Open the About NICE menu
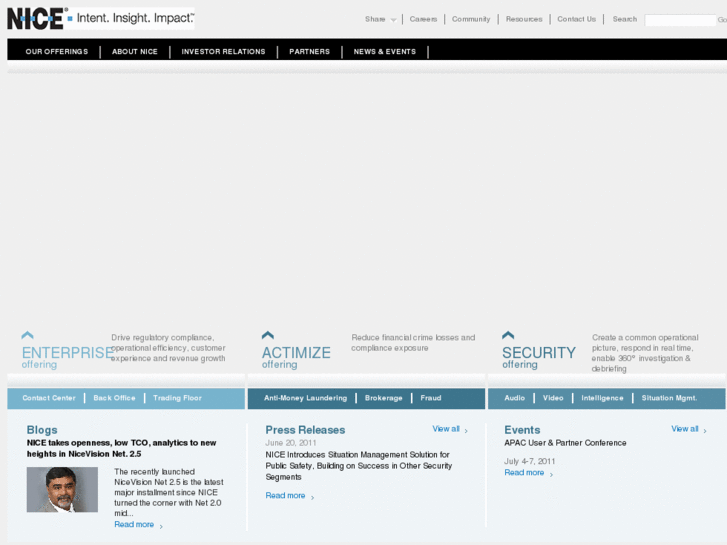The width and height of the screenshot is (727, 545). [x=134, y=51]
